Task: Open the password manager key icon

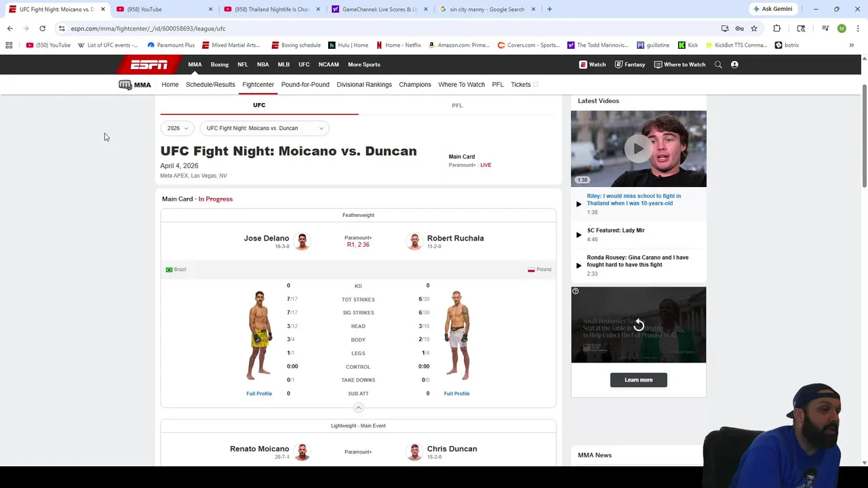Action: tap(739, 28)
